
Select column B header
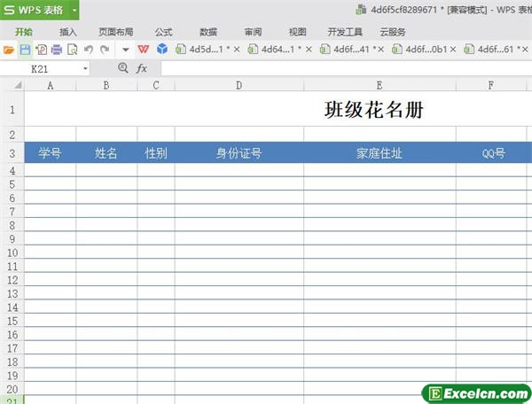[x=106, y=85]
